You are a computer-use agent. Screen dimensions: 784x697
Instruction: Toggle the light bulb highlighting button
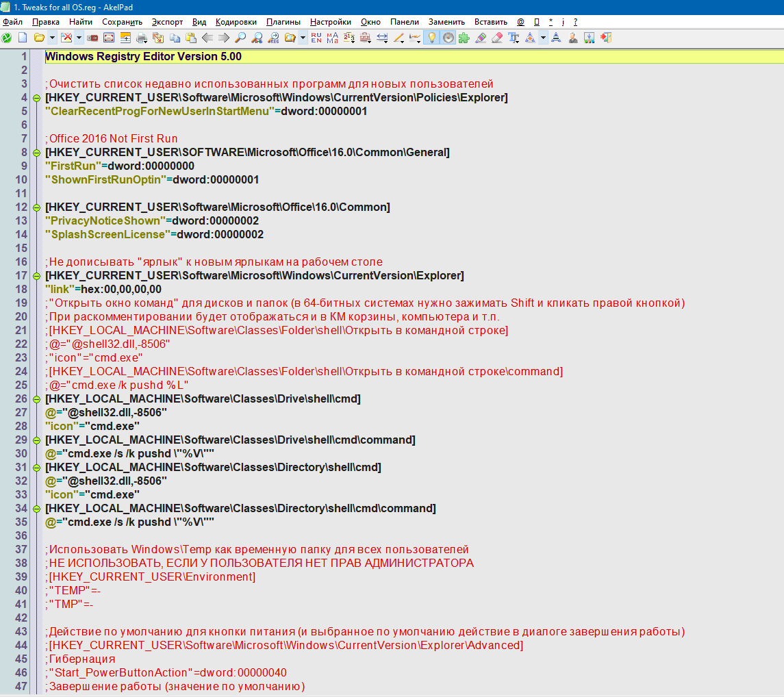point(431,38)
